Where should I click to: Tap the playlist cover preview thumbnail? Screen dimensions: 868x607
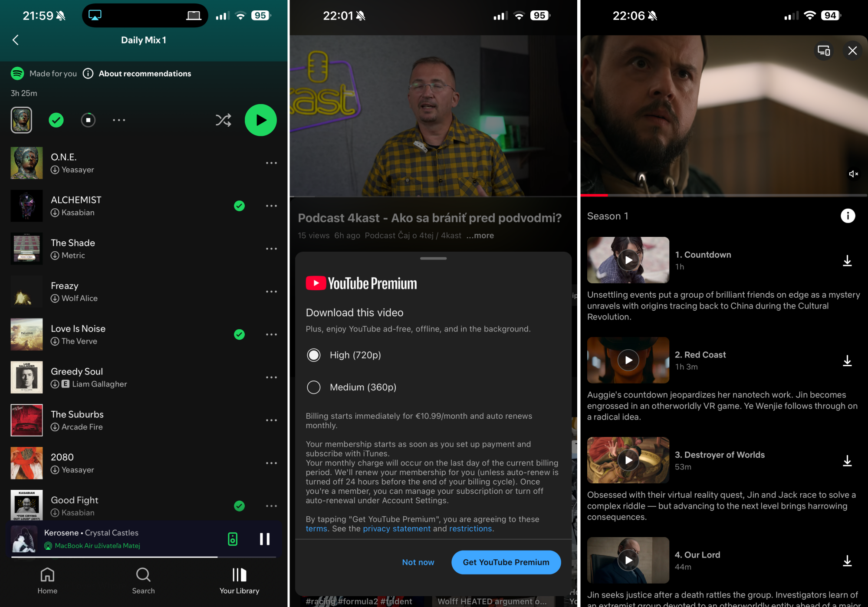21,120
